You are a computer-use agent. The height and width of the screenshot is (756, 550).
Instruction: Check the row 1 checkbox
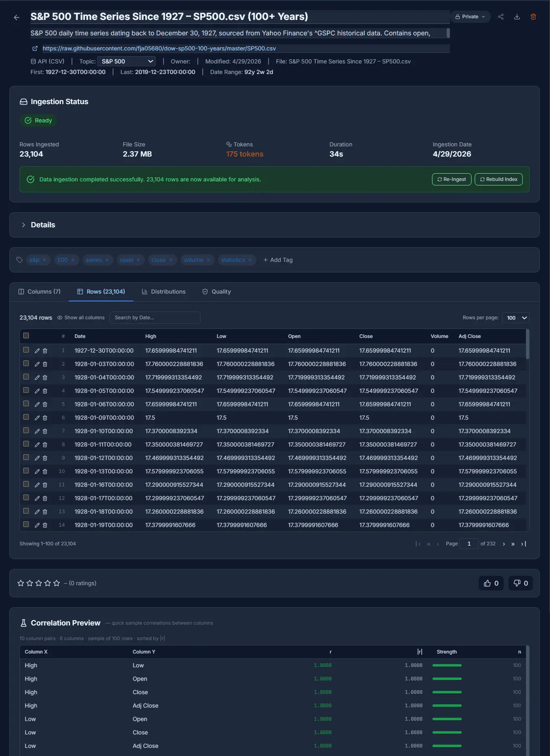[x=26, y=350]
